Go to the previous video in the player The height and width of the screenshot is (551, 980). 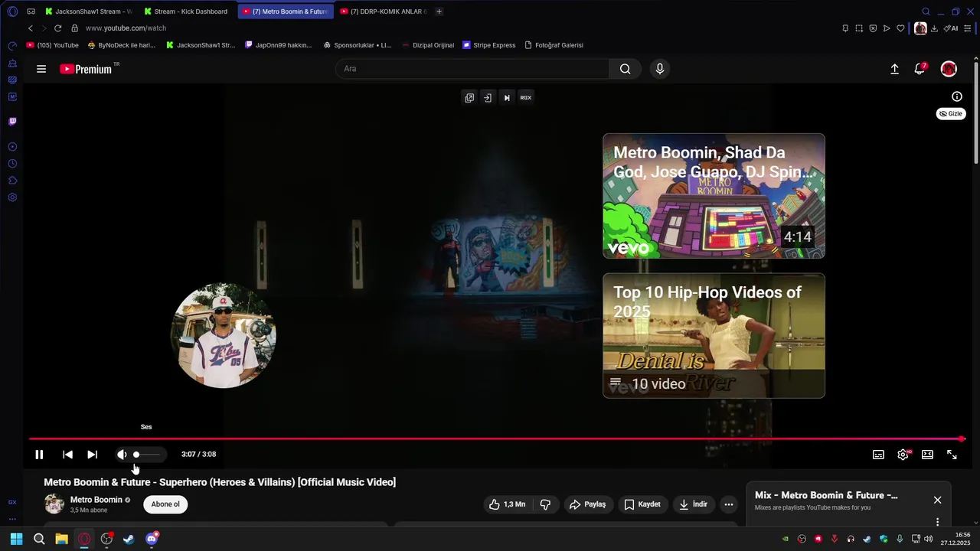click(67, 455)
